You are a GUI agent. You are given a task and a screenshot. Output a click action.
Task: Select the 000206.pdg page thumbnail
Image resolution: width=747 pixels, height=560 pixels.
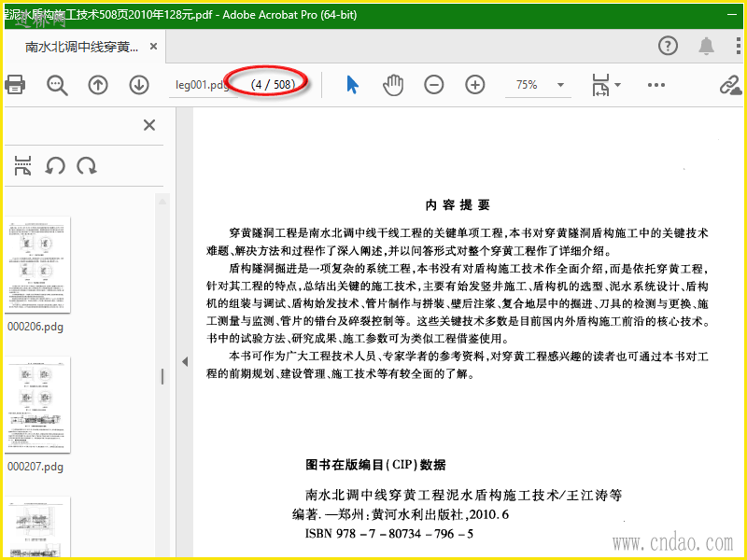(37, 265)
